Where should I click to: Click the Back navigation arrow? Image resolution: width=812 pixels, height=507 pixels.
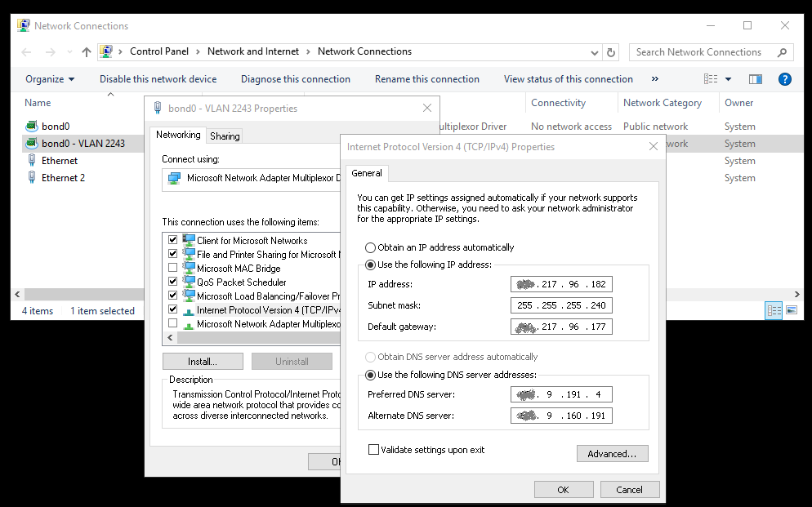click(26, 51)
